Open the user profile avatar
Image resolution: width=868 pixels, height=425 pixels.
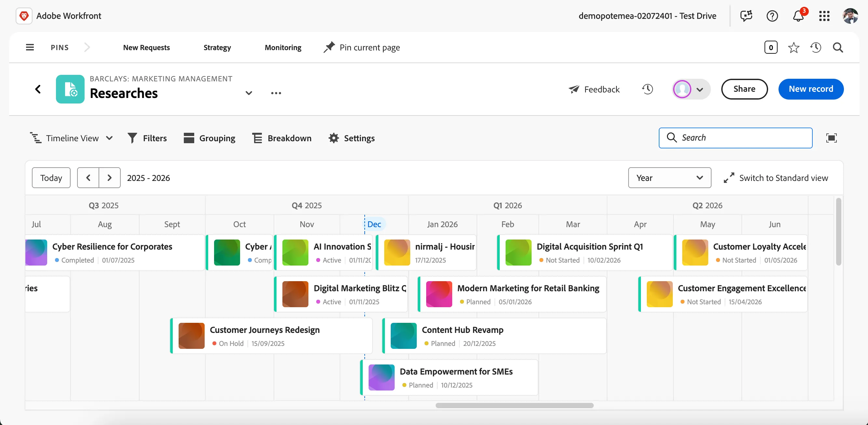[x=850, y=16]
